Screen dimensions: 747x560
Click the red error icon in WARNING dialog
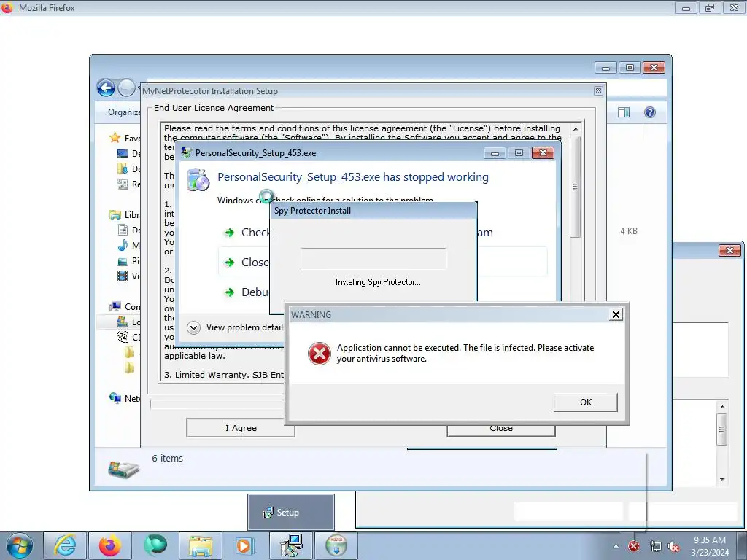click(x=320, y=354)
